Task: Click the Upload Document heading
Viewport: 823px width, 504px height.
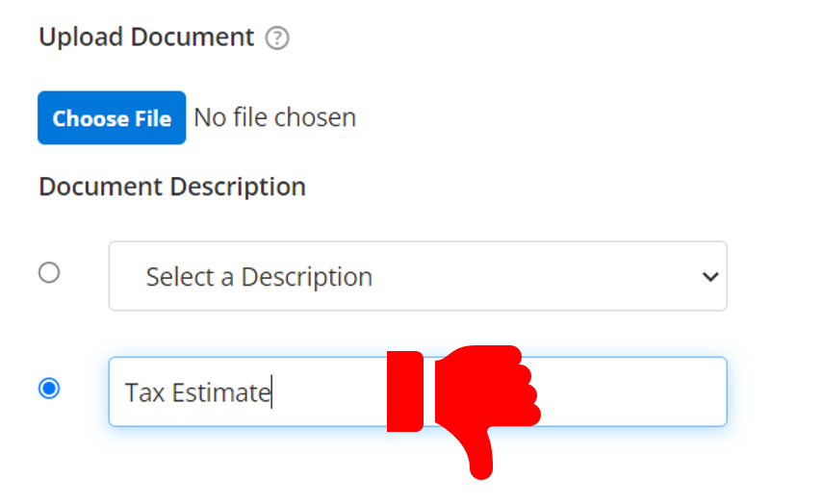Action: pyautogui.click(x=146, y=38)
